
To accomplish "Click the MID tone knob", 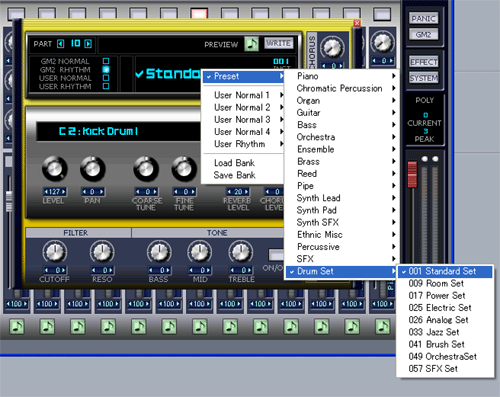I will point(199,252).
